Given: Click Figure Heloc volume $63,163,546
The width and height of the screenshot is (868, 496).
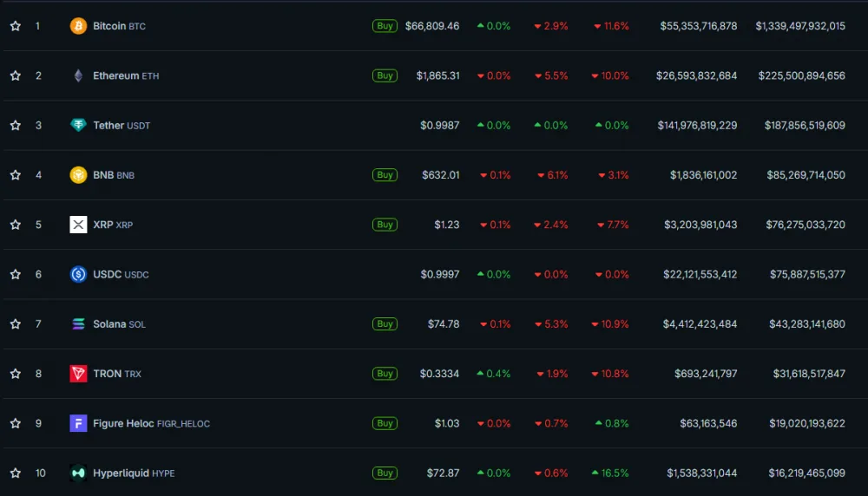Looking at the screenshot, I should (708, 423).
